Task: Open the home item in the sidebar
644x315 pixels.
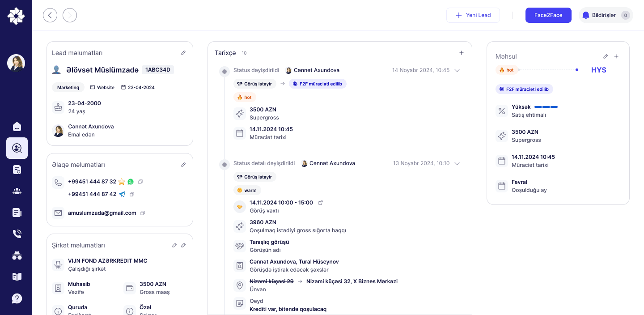Action: (17, 127)
